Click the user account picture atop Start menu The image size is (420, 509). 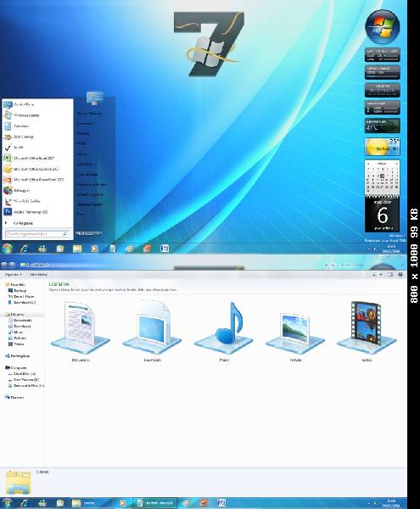pyautogui.click(x=95, y=98)
